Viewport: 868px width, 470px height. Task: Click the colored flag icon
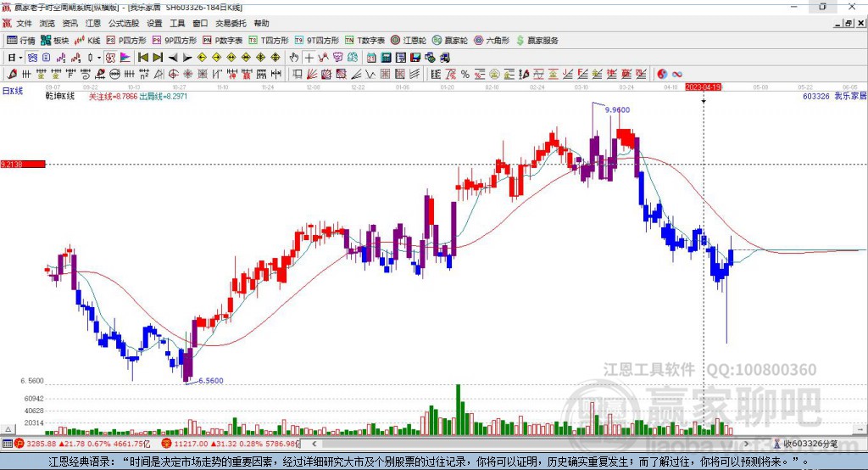click(125, 58)
